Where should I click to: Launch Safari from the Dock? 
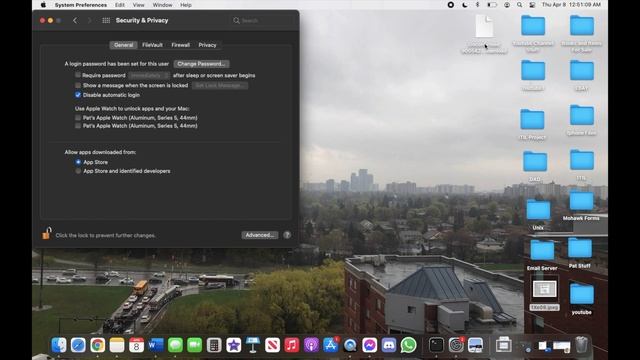(78, 345)
